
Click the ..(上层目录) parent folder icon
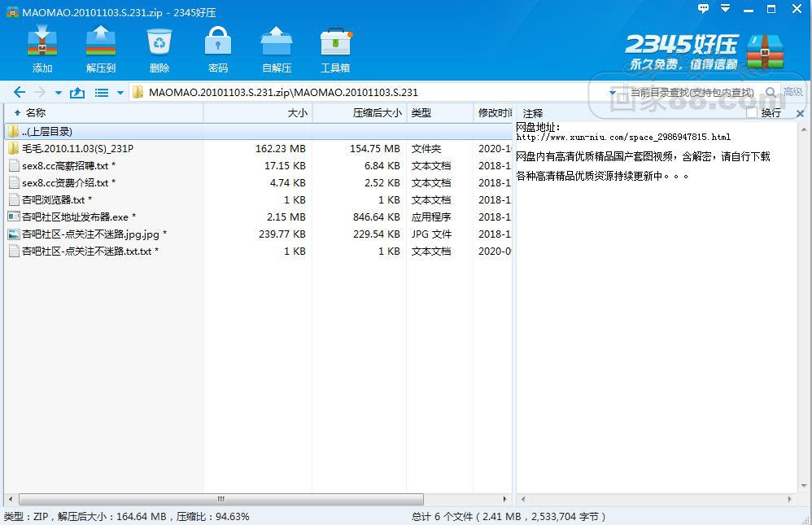pos(14,131)
